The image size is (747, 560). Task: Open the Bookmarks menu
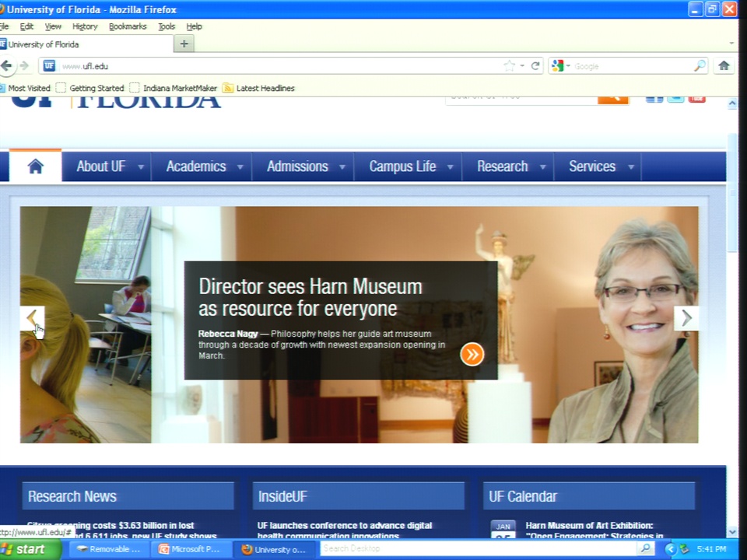pyautogui.click(x=128, y=26)
